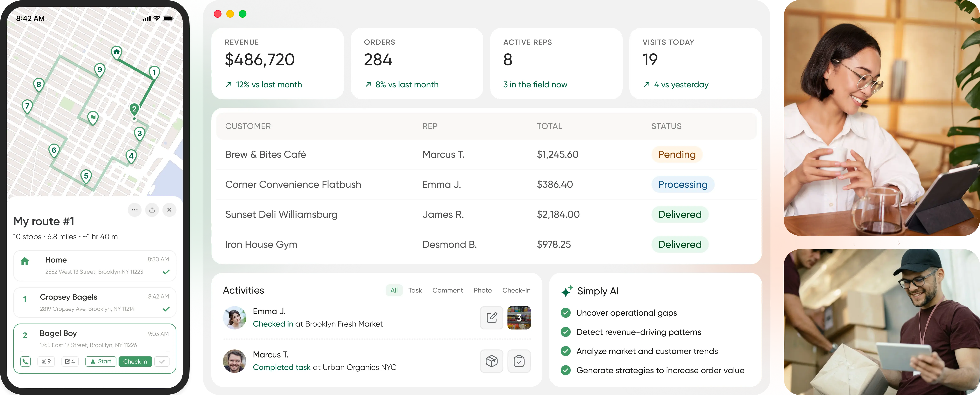Click the edit note icon beside Emma J.
This screenshot has height=395, width=980.
coord(491,317)
